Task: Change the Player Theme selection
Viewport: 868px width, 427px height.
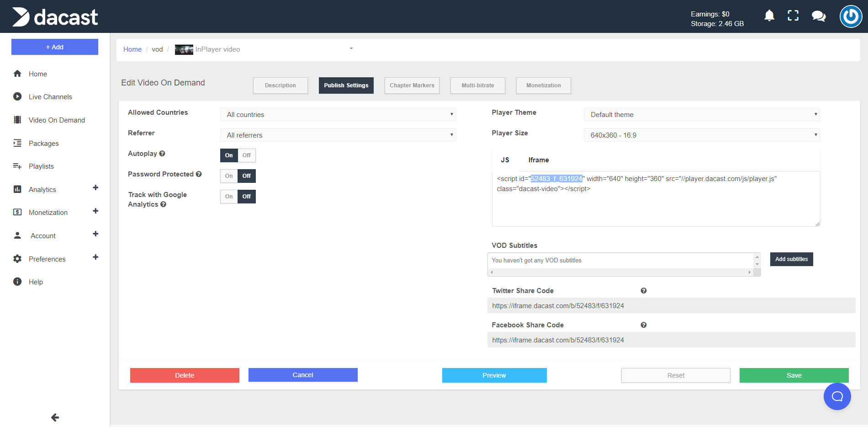Action: coord(702,114)
